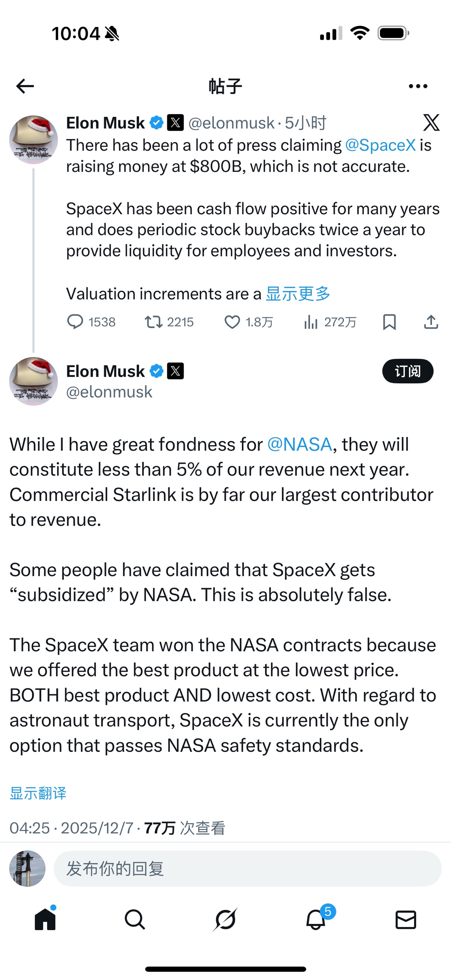Open the @SpaceX mention link
The height and width of the screenshot is (980, 451).
pyautogui.click(x=380, y=145)
